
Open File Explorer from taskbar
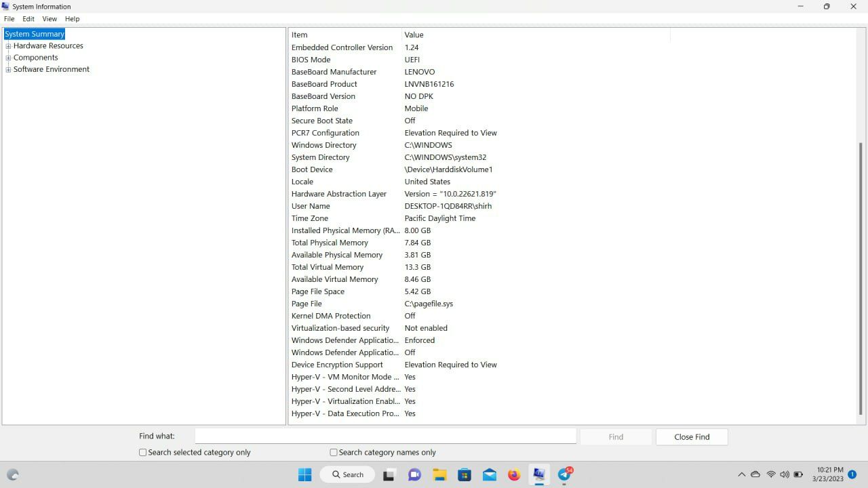[439, 474]
